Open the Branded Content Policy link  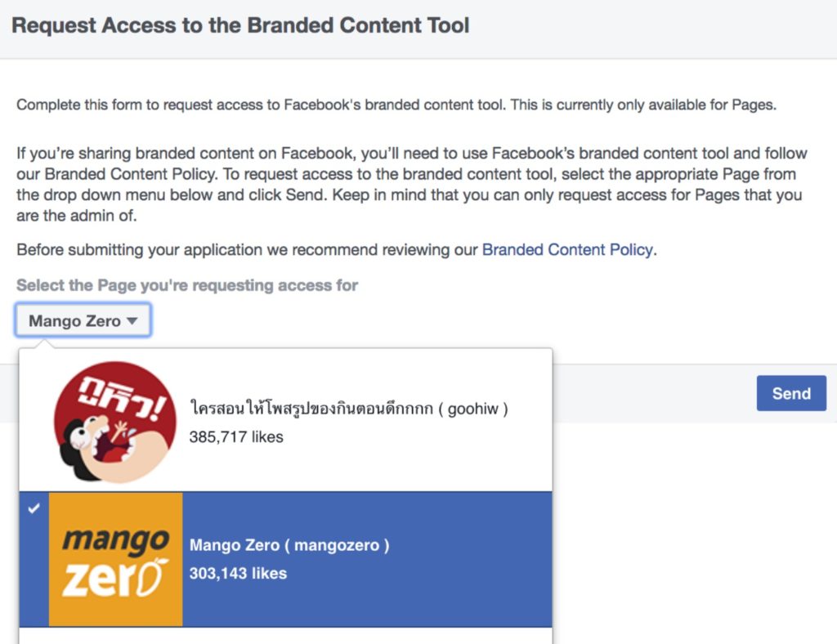(x=567, y=250)
